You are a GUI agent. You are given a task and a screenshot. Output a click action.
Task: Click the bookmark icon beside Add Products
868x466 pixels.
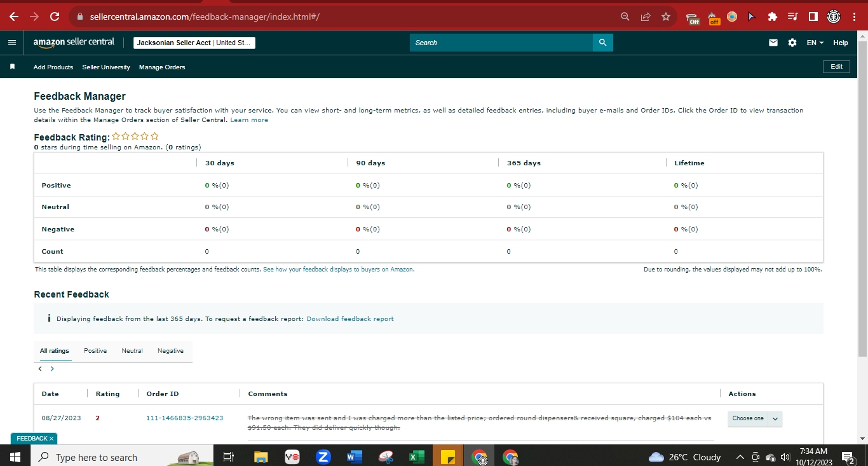pyautogui.click(x=12, y=67)
